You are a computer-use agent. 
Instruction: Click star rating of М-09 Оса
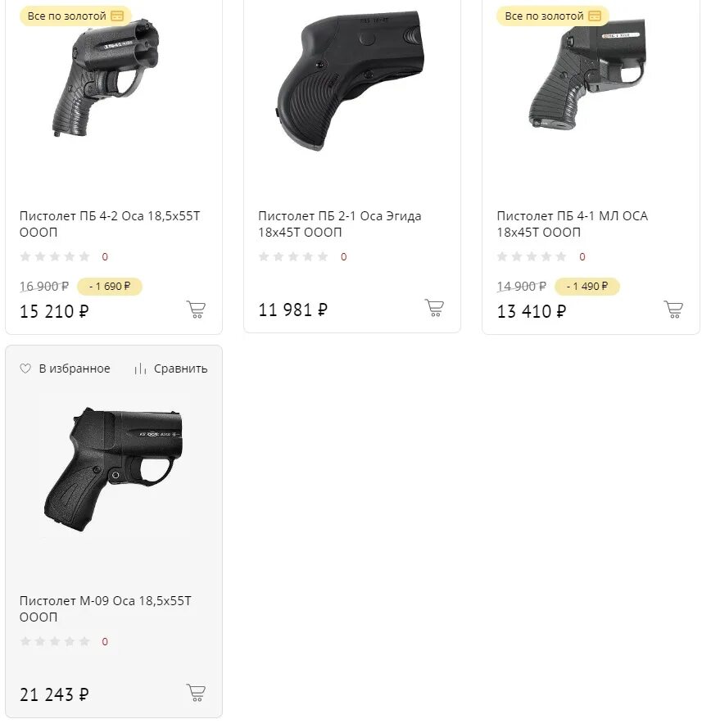click(55, 641)
